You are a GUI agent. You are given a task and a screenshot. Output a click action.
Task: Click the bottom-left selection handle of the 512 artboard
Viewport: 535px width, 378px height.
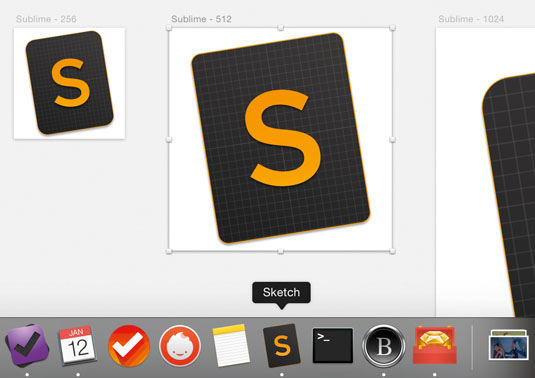click(x=169, y=251)
